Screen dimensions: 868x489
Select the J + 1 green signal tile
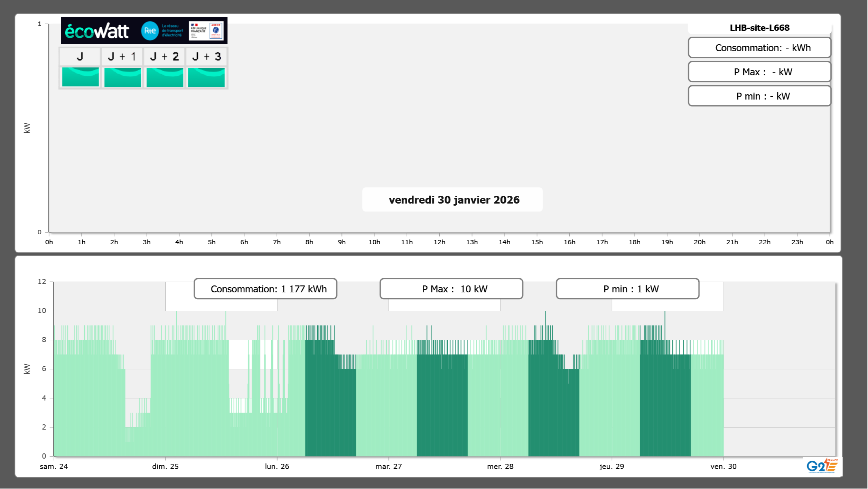122,77
